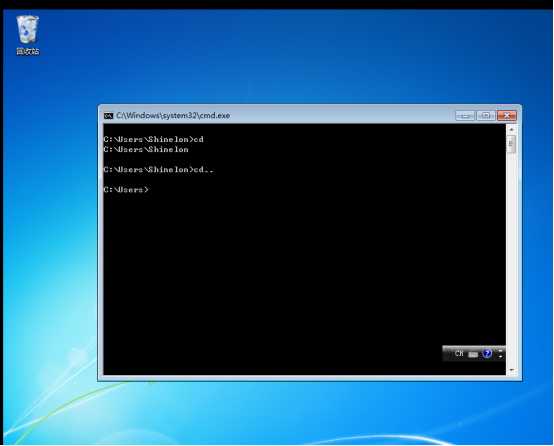The image size is (554, 446).
Task: Open language bar help question mark
Action: tap(488, 353)
